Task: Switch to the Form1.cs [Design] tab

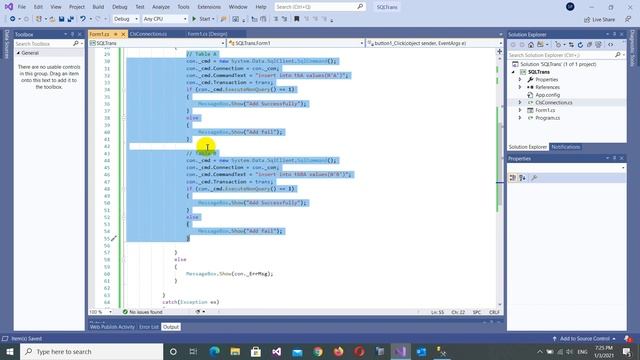Action: [207, 34]
